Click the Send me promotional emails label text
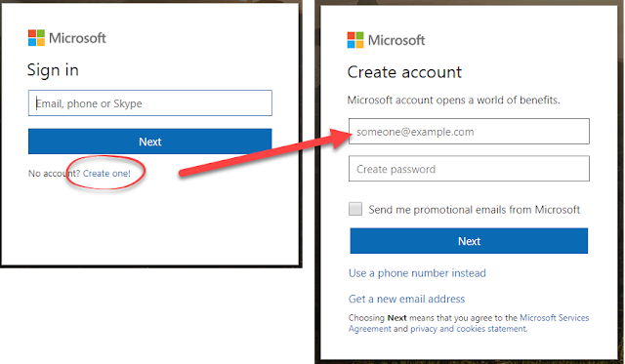625x364 pixels. (x=474, y=210)
